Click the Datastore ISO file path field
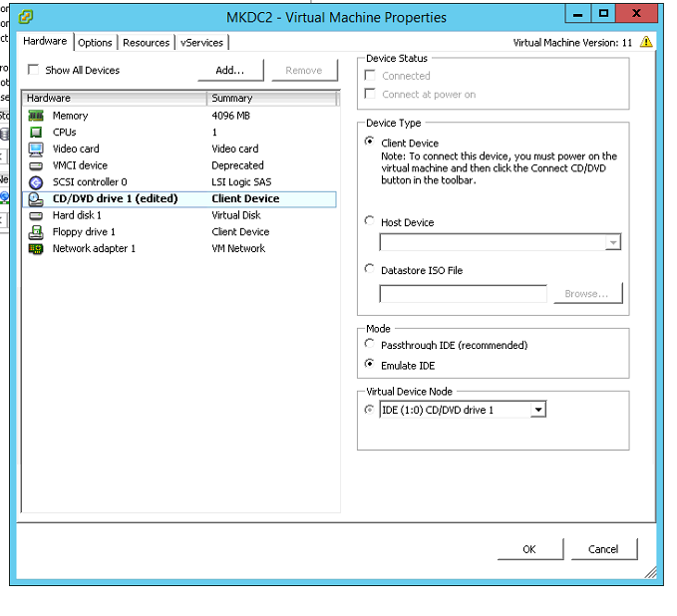 (463, 294)
